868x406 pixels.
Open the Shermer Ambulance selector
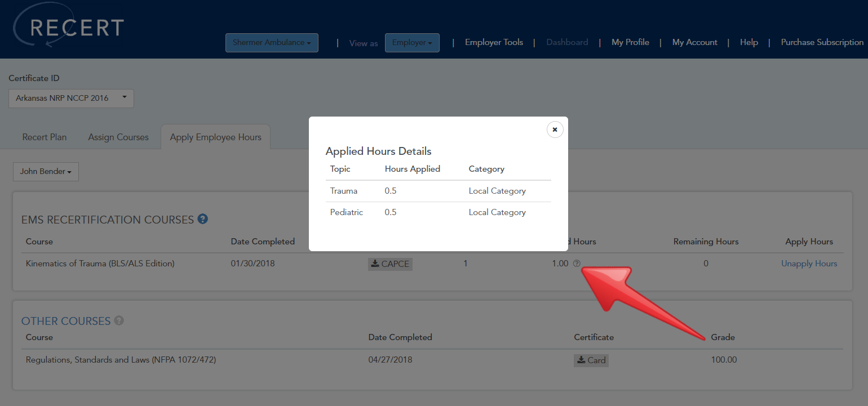coord(272,42)
